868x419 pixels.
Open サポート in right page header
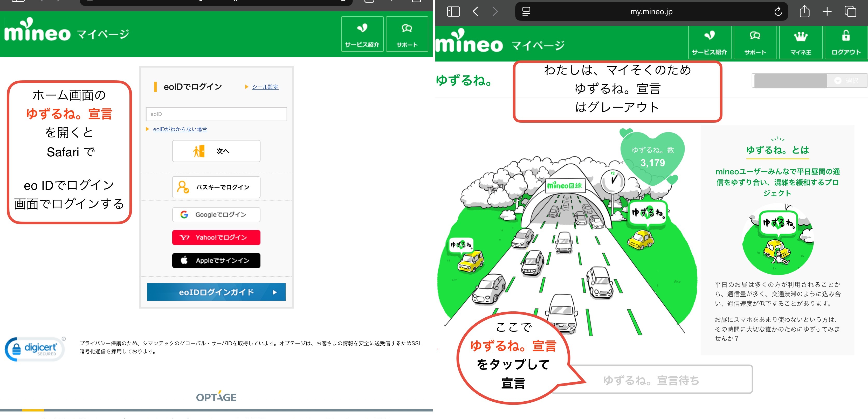[x=755, y=43]
